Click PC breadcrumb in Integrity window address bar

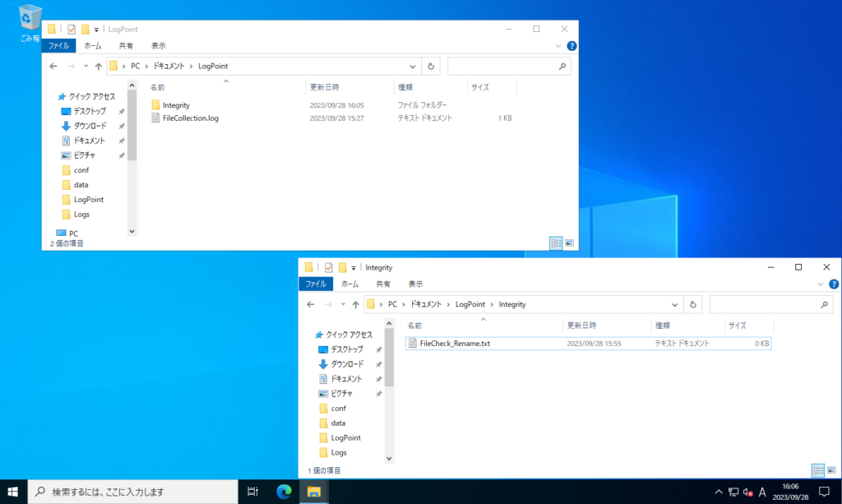pyautogui.click(x=392, y=304)
